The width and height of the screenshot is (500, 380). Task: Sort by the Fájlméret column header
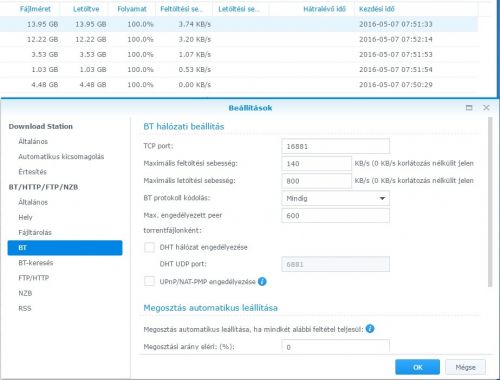tap(35, 9)
